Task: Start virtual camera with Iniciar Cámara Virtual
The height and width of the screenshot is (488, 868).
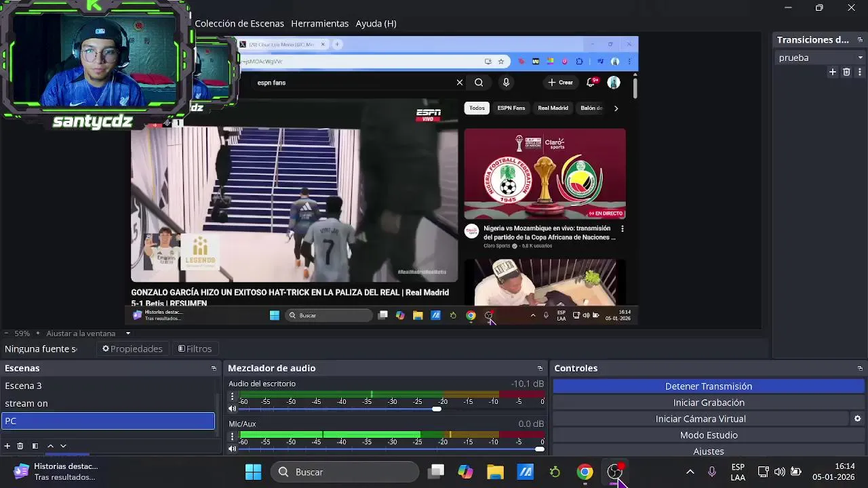Action: (701, 419)
